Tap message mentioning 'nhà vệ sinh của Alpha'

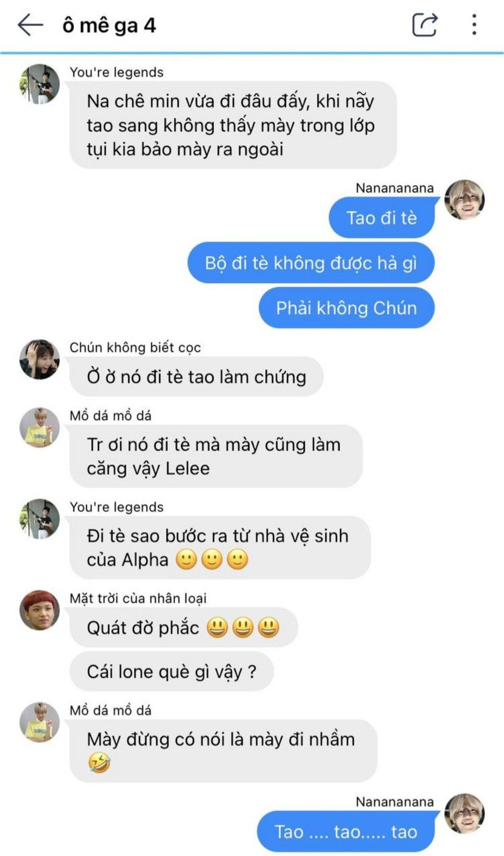point(220,548)
